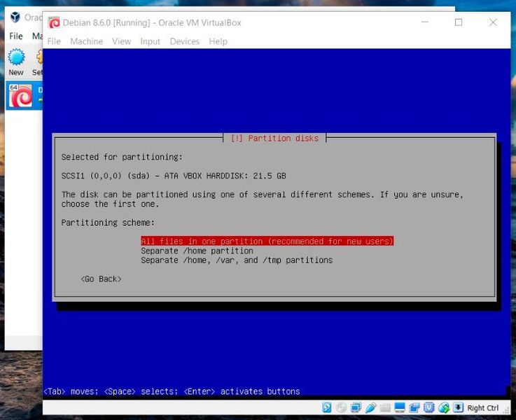This screenshot has width=516, height=420.
Task: Click the keyboard capture arrow icon
Action: 458,407
